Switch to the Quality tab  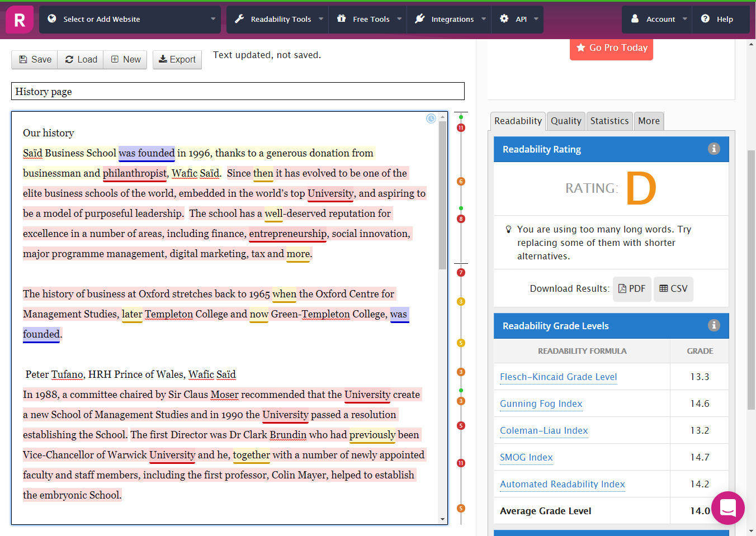click(566, 121)
